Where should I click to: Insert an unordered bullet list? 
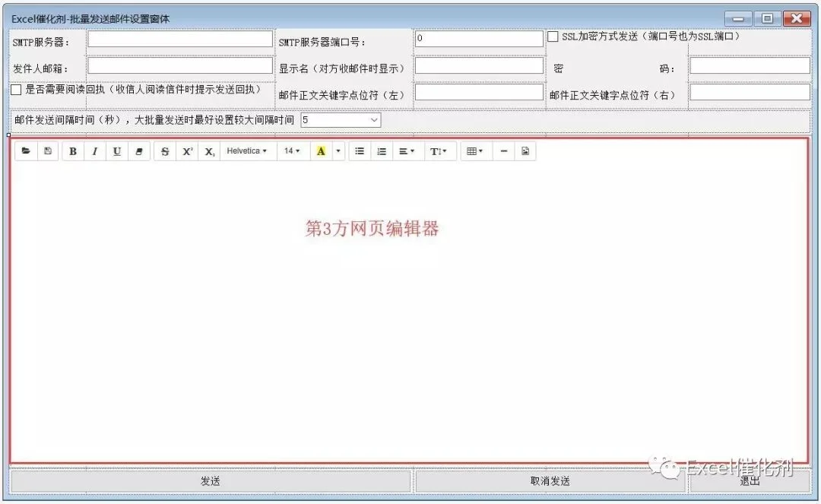[360, 151]
